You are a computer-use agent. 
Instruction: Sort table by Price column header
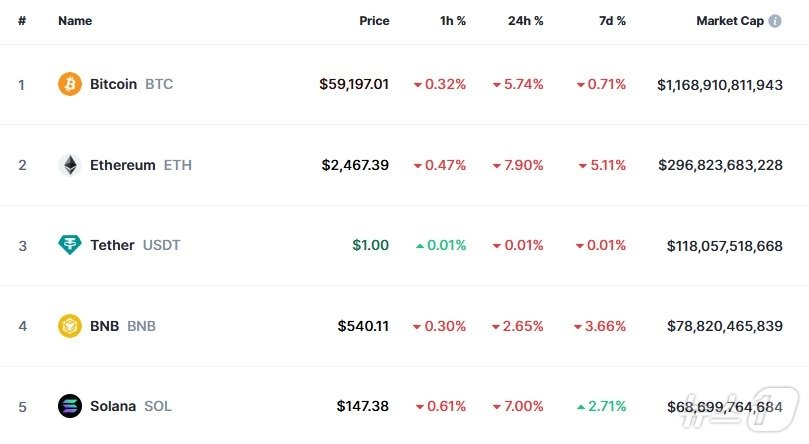pyautogui.click(x=374, y=21)
